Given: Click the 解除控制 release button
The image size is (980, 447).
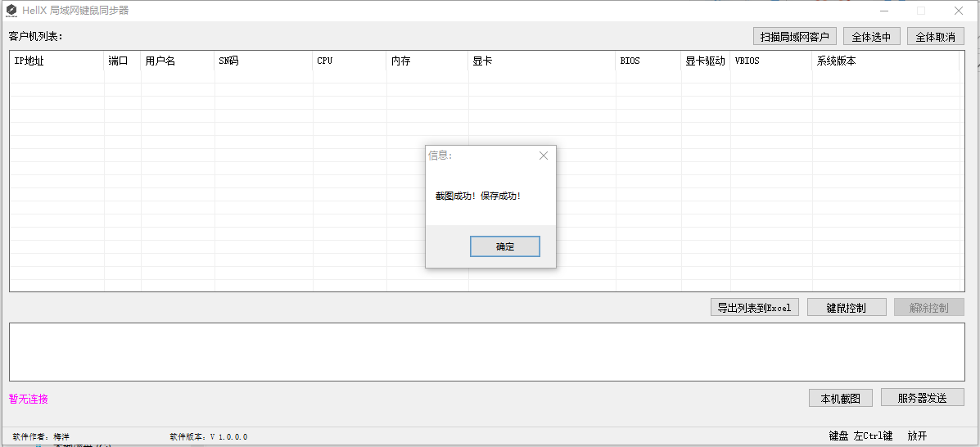Looking at the screenshot, I should (928, 308).
